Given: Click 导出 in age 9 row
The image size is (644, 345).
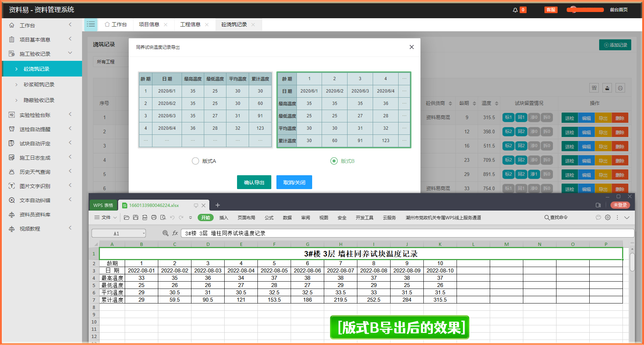Looking at the screenshot, I should [x=603, y=118].
